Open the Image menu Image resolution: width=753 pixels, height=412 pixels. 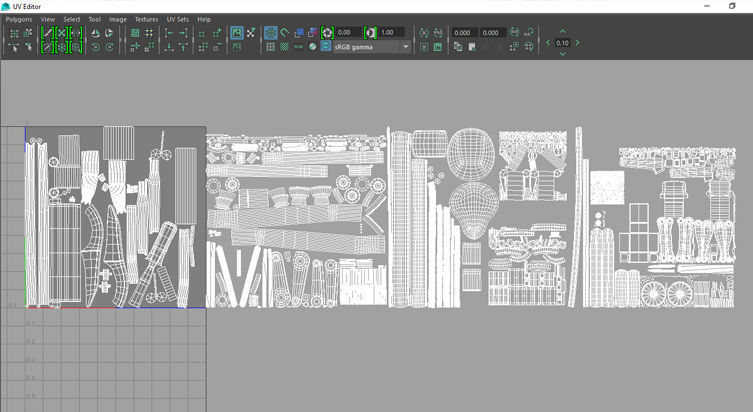coord(118,19)
